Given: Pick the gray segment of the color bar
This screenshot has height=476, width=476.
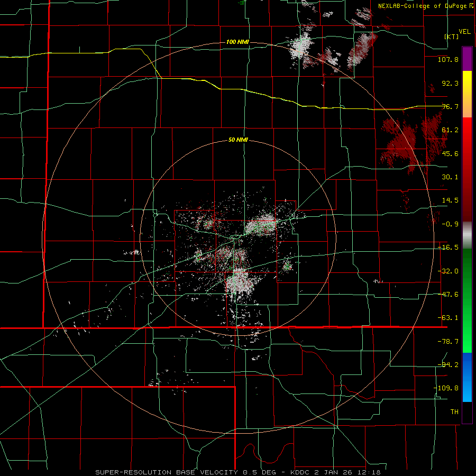Looking at the screenshot, I should click(467, 235).
